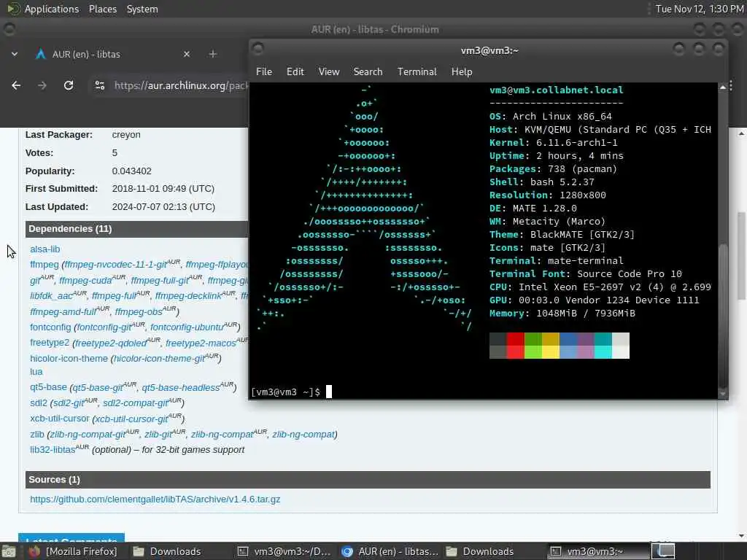747x560 pixels.
Task: Open the freetype2-qdoled AUR link
Action: [111, 343]
